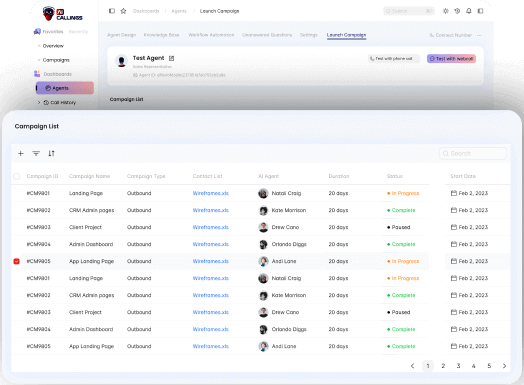
Task: Select the Launch Campaign tab
Action: click(x=346, y=35)
